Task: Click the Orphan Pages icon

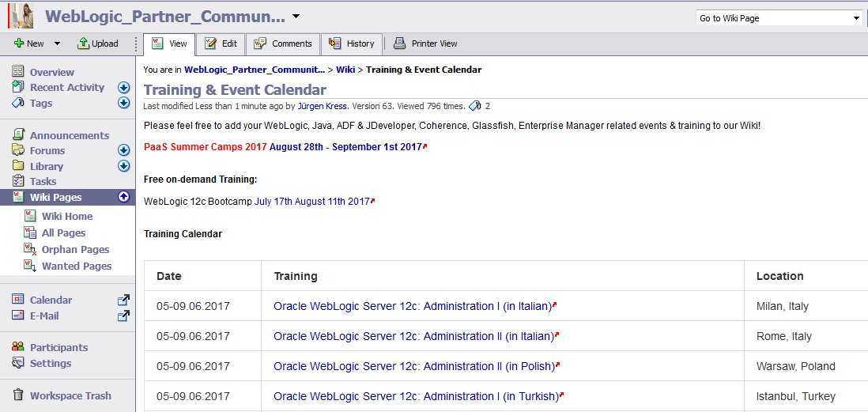Action: 30,249
